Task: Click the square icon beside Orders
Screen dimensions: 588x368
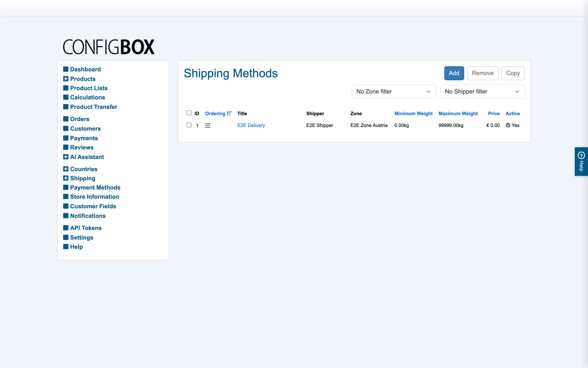Action: tap(66, 119)
